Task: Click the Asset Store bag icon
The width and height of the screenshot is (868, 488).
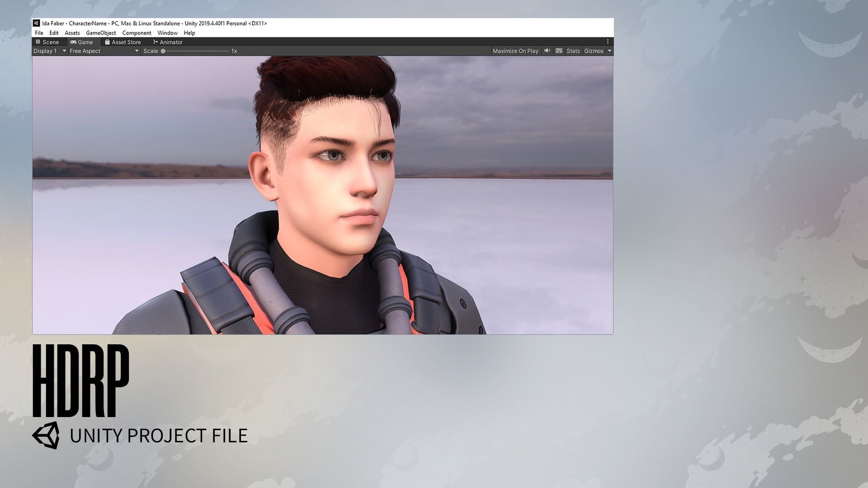Action: click(107, 42)
